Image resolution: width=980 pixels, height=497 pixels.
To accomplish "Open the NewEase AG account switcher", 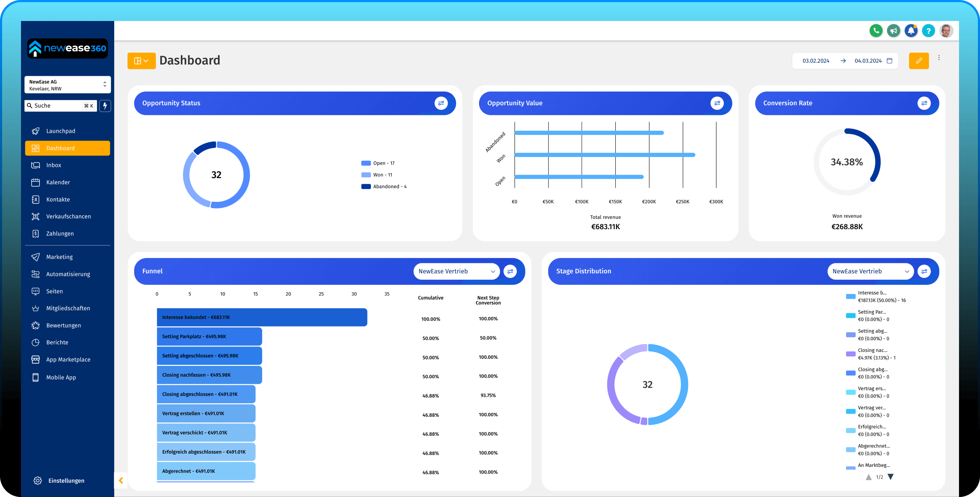I will click(67, 85).
